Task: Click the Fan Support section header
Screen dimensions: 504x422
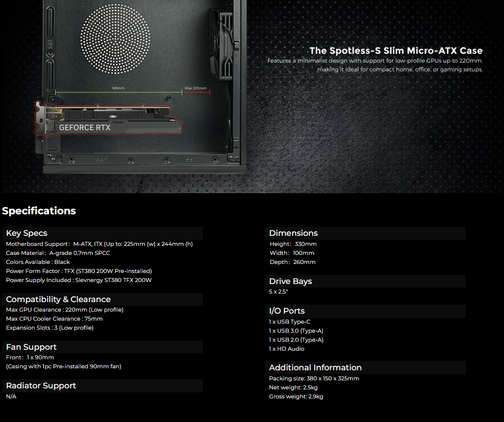Action: 31,347
